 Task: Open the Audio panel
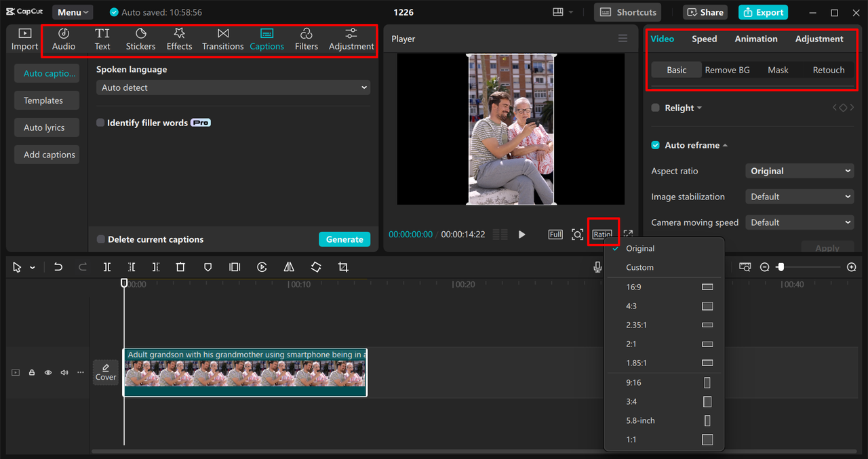pos(64,39)
